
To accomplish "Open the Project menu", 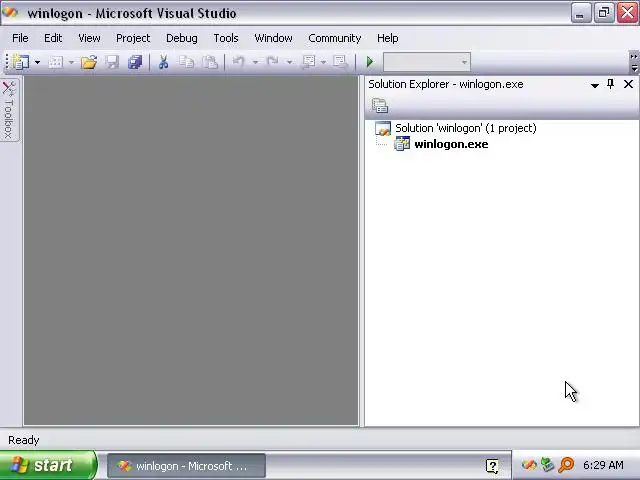I will pyautogui.click(x=133, y=38).
